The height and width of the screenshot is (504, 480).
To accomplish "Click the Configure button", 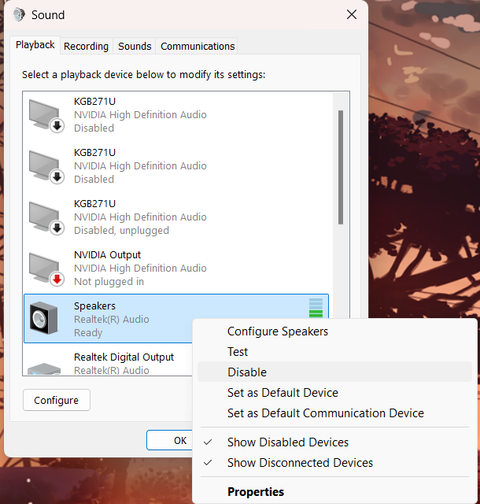I will (x=56, y=400).
